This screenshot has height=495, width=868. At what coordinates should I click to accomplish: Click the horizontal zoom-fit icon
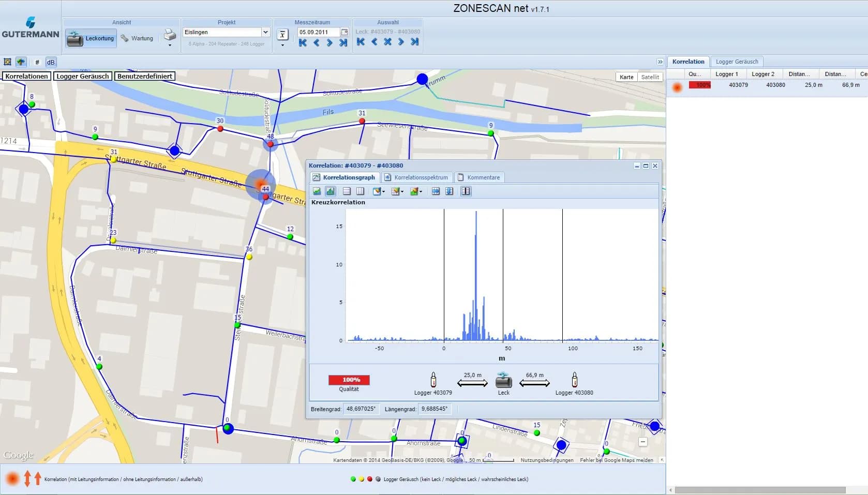(x=436, y=191)
